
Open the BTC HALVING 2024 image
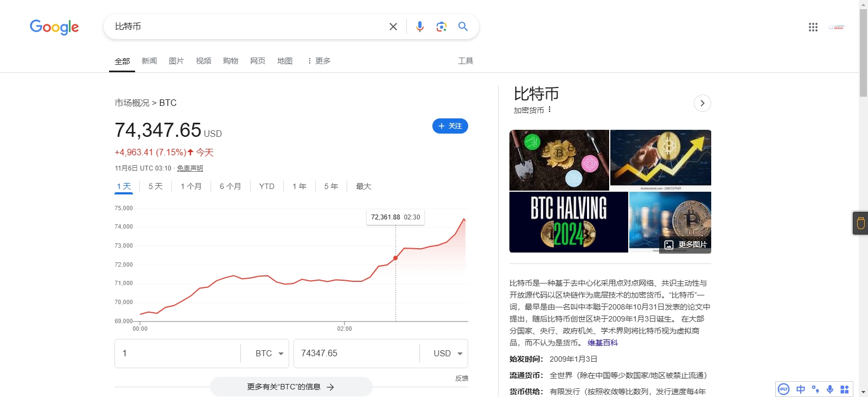[x=569, y=222]
